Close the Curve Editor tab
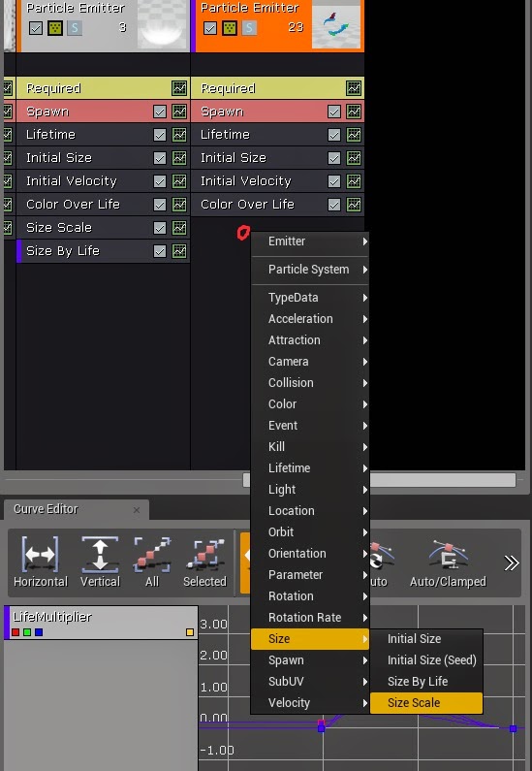The image size is (532, 771). tap(137, 510)
